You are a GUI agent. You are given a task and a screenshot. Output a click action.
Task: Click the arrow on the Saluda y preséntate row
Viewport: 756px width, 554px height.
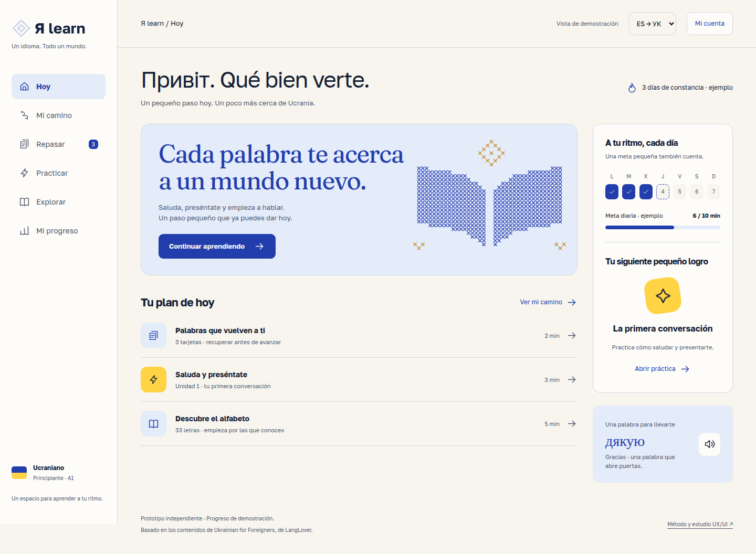pos(572,380)
